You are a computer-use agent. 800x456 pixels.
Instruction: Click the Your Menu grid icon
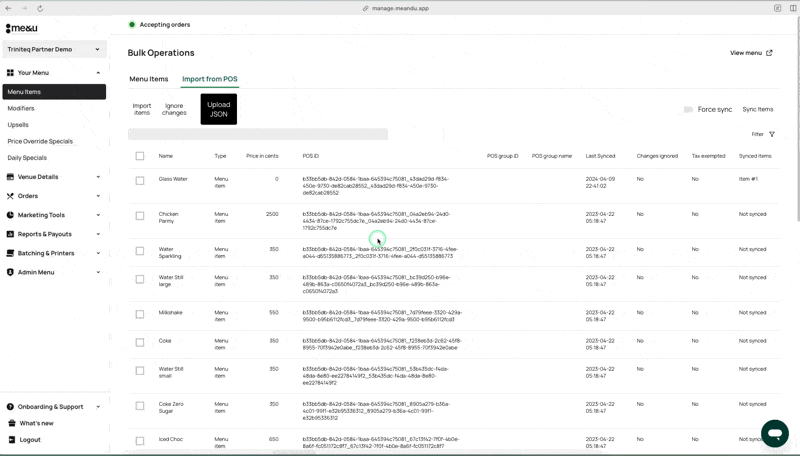coord(10,73)
